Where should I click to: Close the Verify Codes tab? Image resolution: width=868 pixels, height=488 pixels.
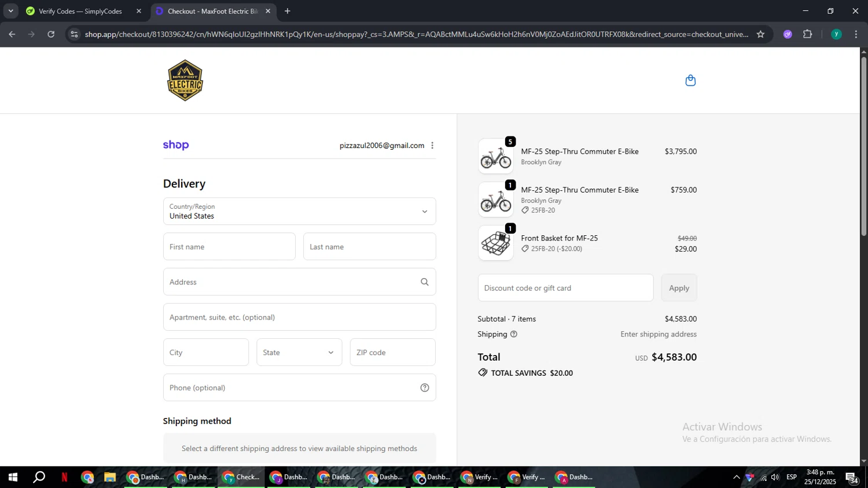pyautogui.click(x=139, y=11)
